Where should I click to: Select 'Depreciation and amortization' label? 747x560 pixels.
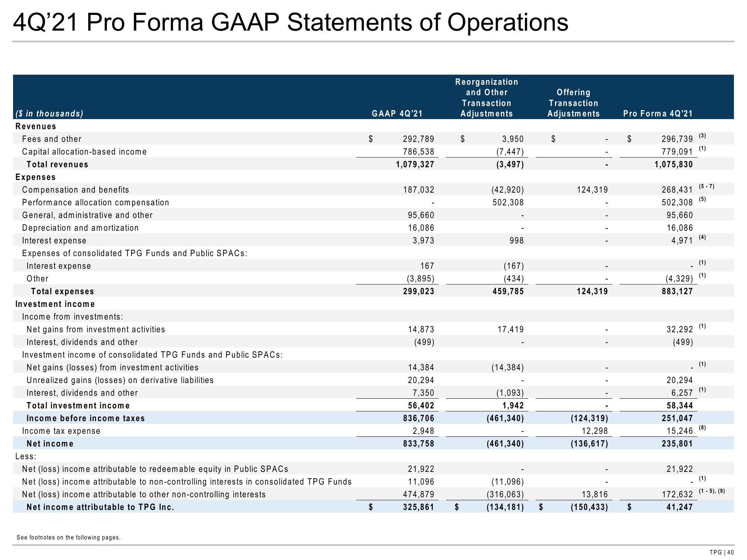pos(80,228)
